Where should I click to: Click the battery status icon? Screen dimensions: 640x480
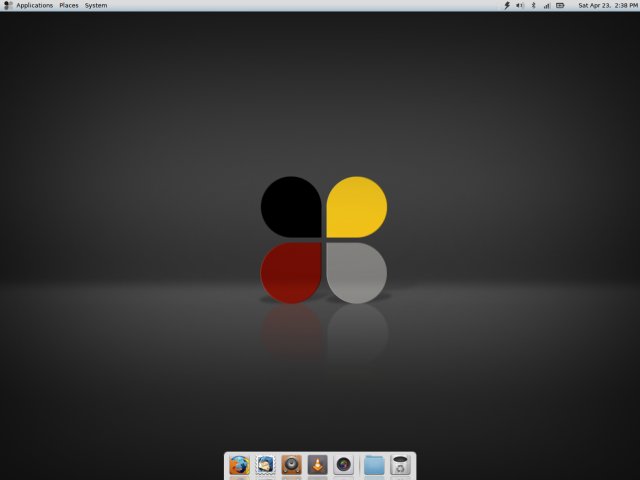[560, 5]
